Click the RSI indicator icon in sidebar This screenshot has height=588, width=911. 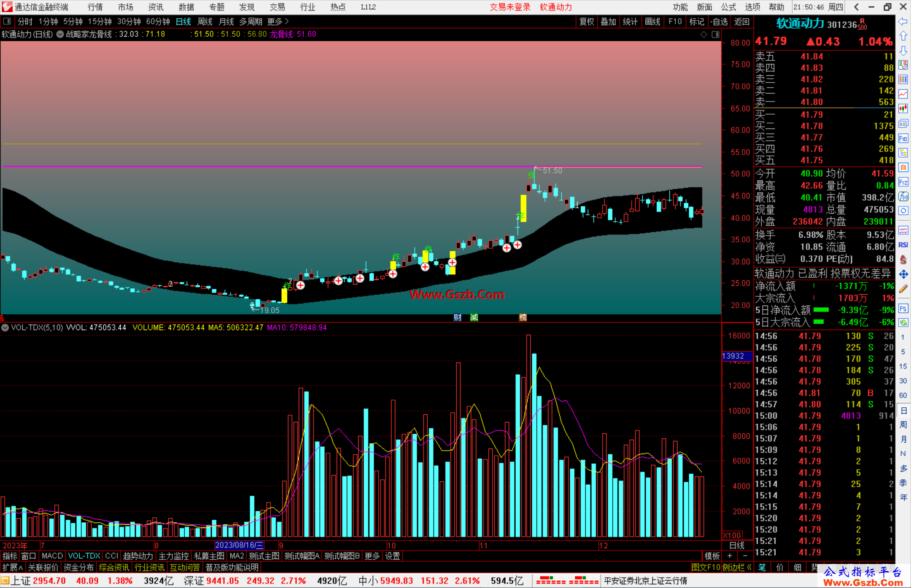coord(903,245)
